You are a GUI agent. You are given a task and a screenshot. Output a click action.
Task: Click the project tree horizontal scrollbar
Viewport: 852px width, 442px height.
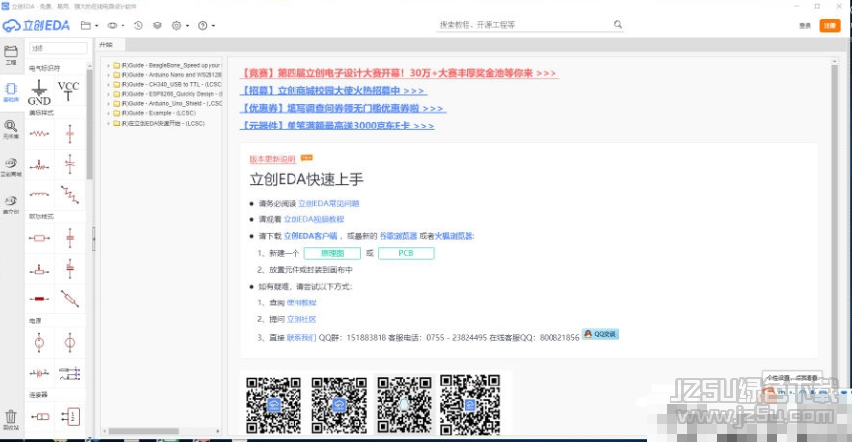[x=143, y=431]
